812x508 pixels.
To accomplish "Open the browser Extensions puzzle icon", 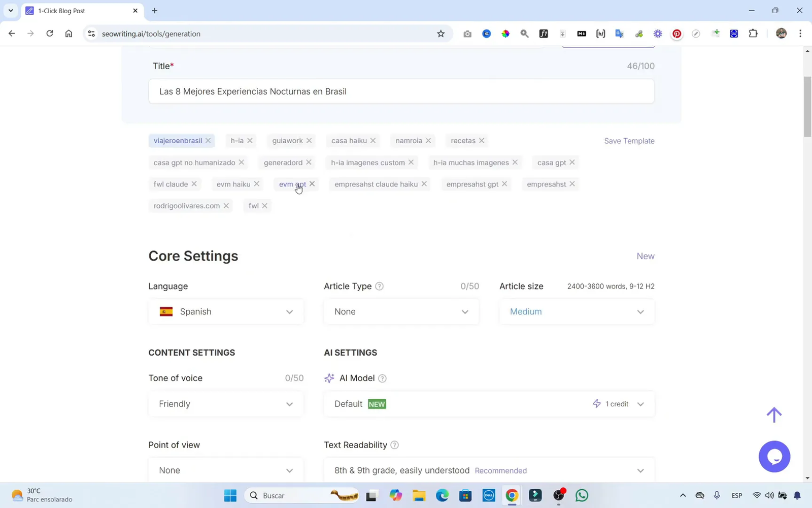I will click(x=753, y=34).
